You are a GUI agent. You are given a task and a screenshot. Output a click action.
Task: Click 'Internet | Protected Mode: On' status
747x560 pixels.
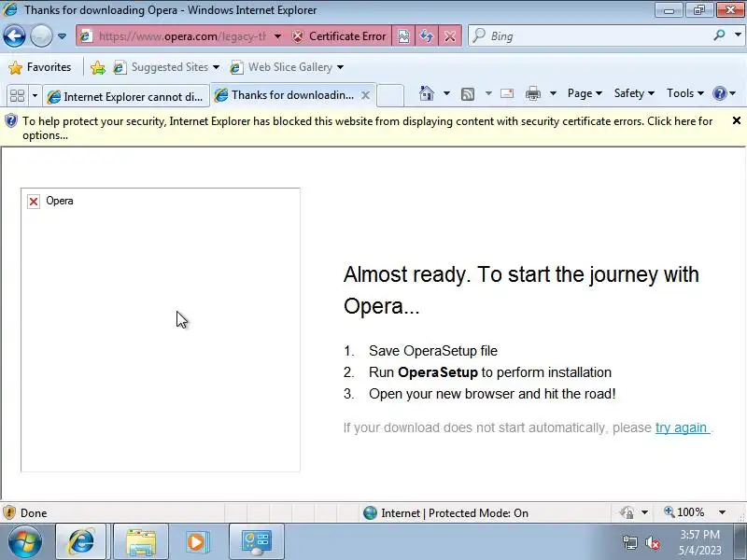pyautogui.click(x=446, y=512)
